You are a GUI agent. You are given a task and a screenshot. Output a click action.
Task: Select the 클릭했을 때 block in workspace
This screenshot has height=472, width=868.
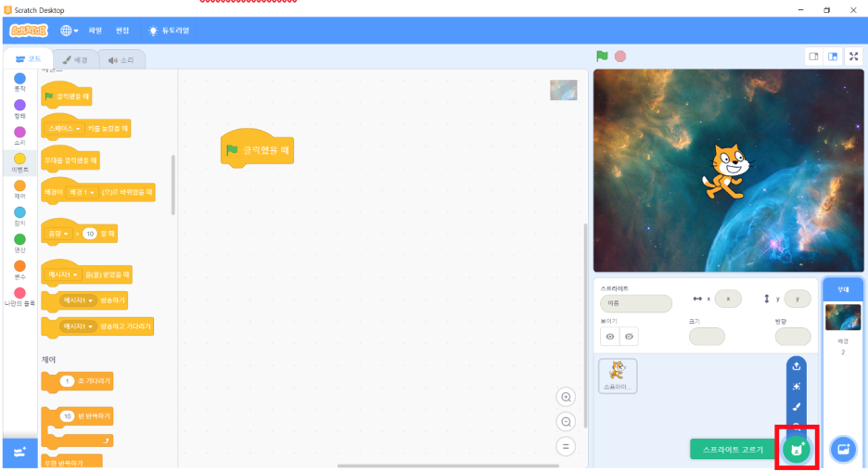pos(257,149)
